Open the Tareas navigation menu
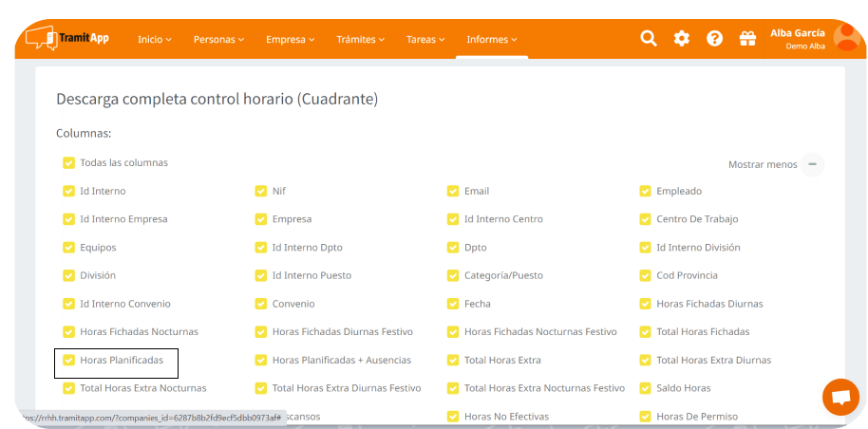Viewport: 868px width, 429px height. point(425,40)
